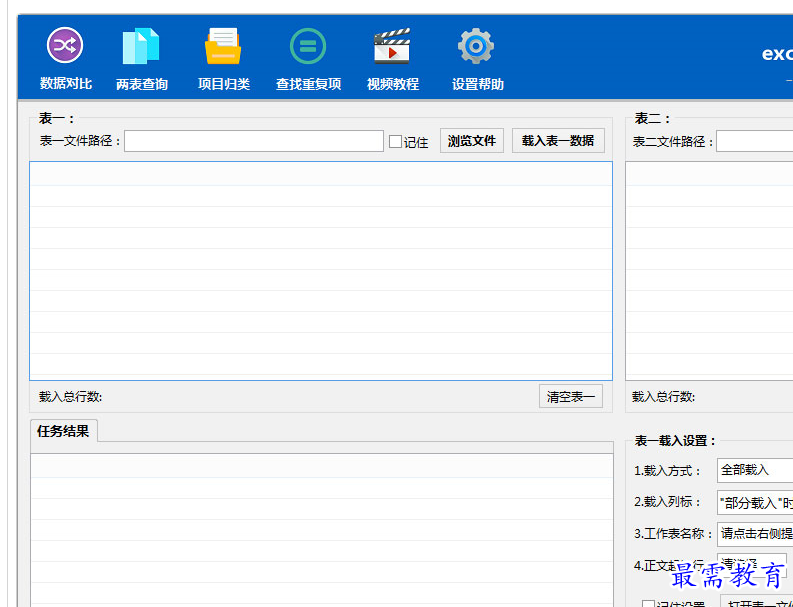Click the 清空表一 clear table button
This screenshot has height=607, width=793.
click(570, 397)
